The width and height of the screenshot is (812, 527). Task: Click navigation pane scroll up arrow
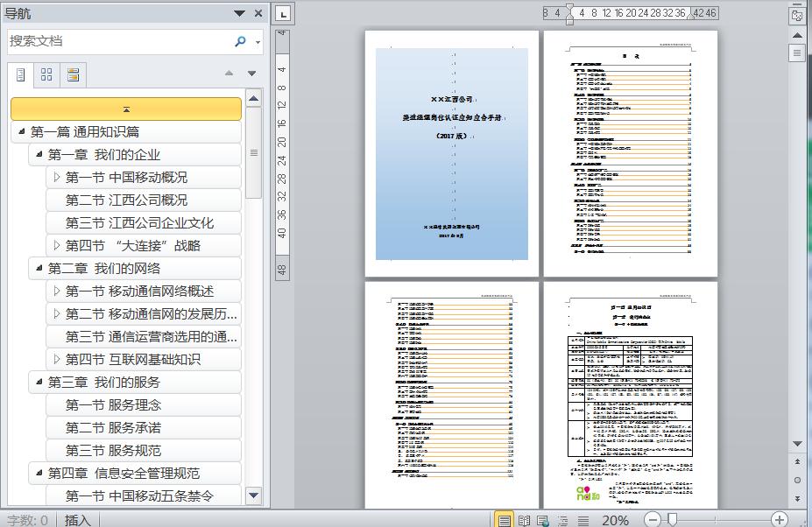click(x=254, y=98)
